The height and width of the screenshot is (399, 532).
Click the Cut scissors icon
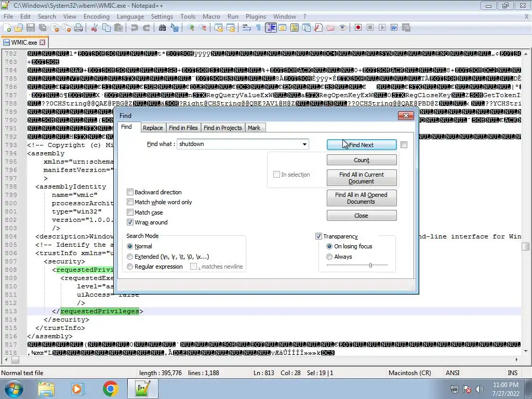coord(95,28)
